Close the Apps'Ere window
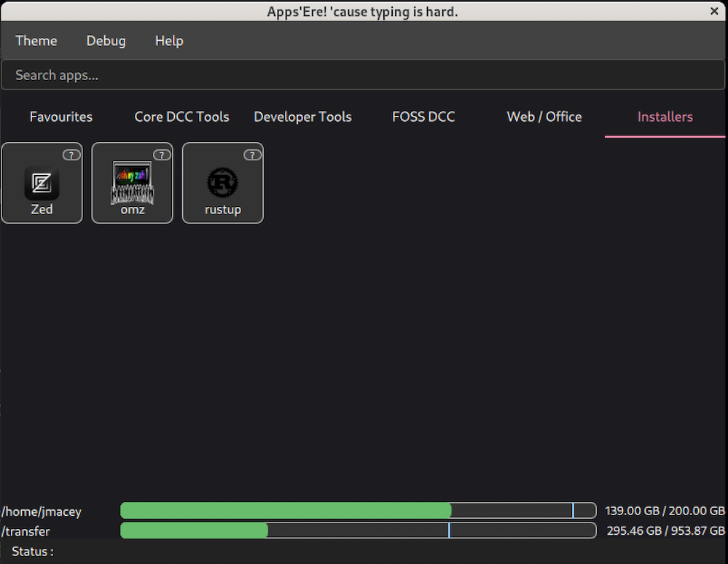The height and width of the screenshot is (564, 728). coord(715,11)
